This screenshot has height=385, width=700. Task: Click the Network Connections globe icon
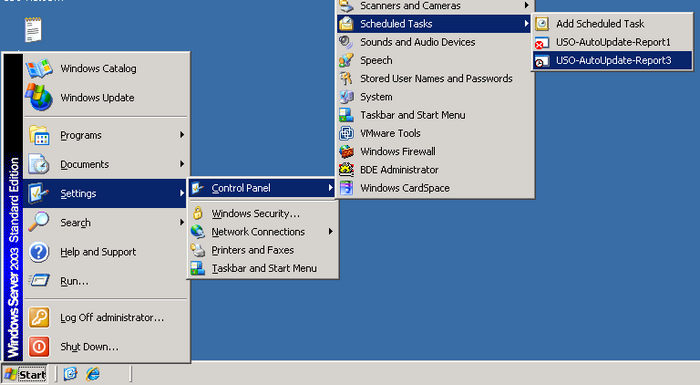point(198,231)
